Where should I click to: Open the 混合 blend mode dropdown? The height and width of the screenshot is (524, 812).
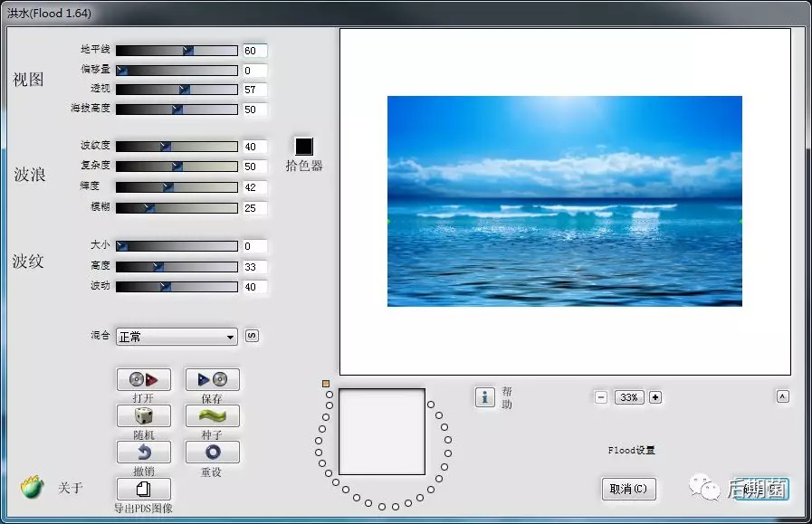[x=177, y=337]
